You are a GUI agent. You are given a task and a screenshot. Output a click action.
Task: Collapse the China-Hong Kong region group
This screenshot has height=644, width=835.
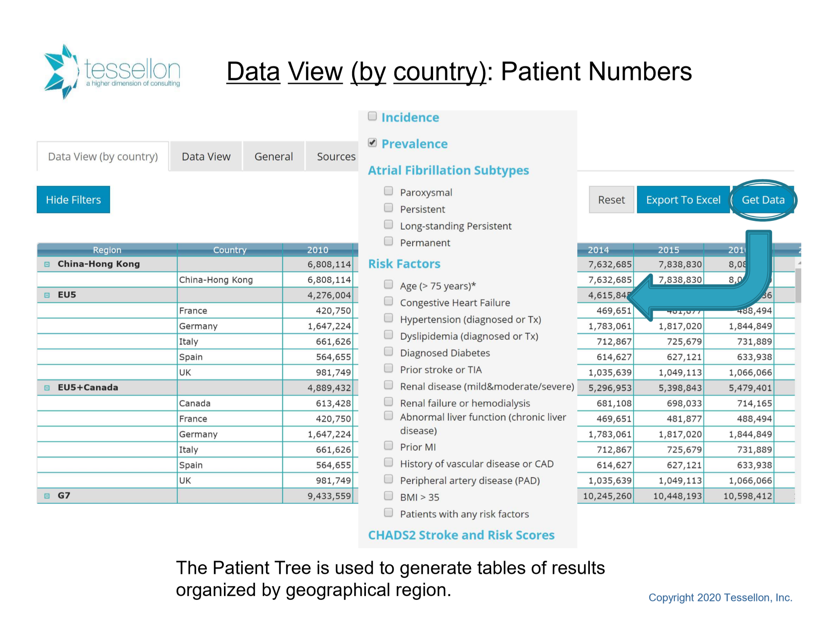[x=47, y=264]
